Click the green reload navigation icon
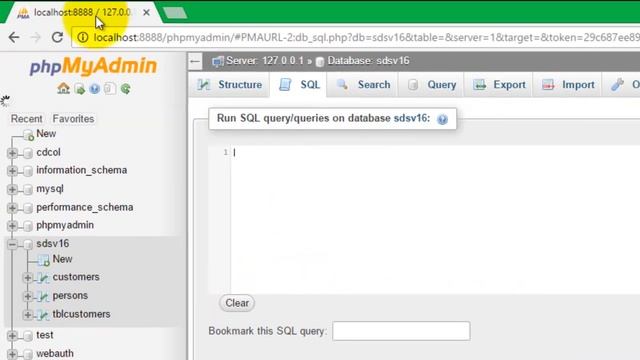The width and height of the screenshot is (640, 360). coord(126,89)
